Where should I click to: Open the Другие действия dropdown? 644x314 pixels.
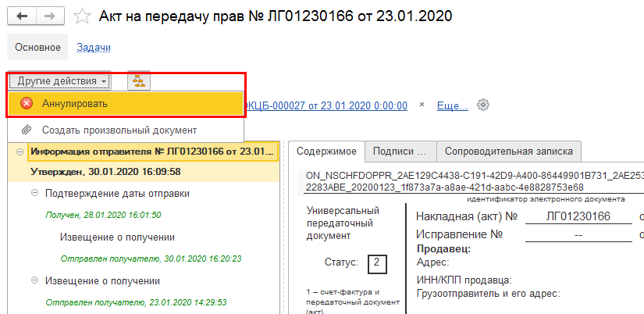(59, 81)
